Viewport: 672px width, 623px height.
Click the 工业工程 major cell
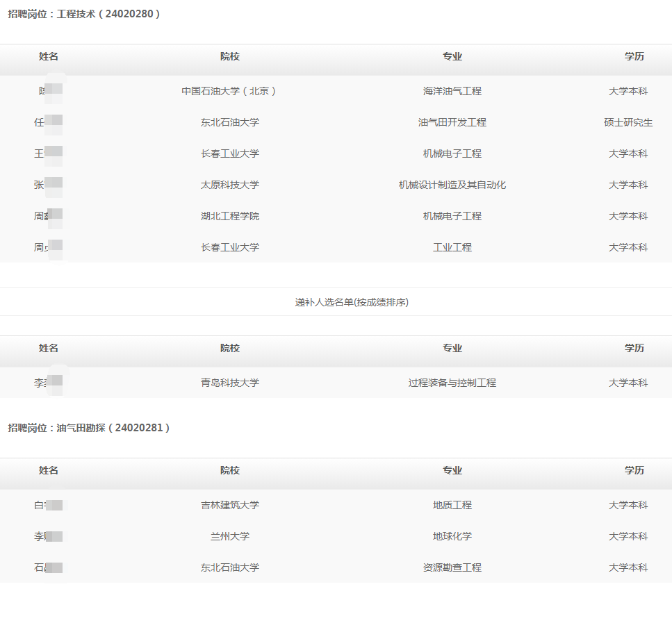coord(452,247)
